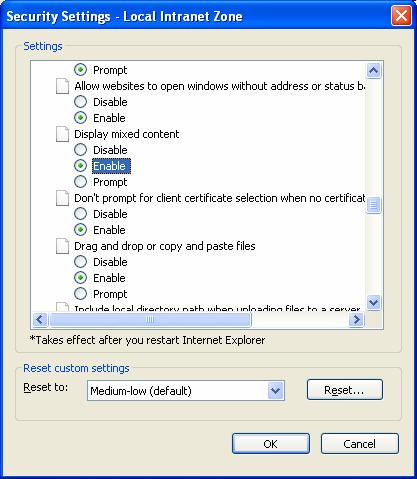The width and height of the screenshot is (417, 479).
Task: Click the Reset... button
Action: (x=345, y=389)
